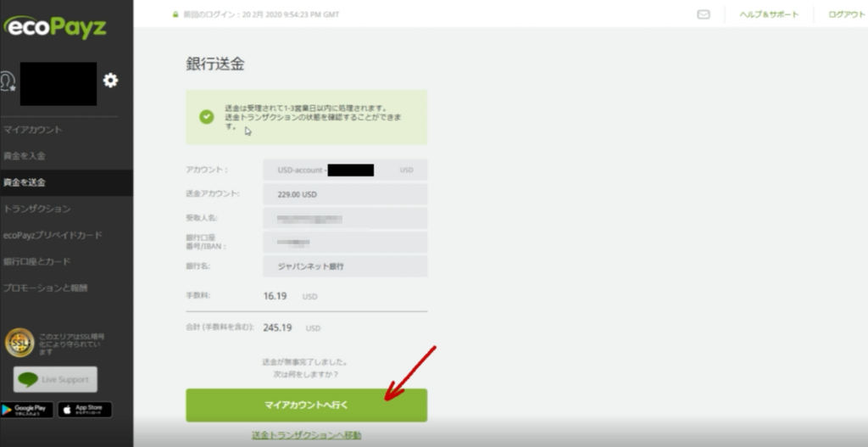The width and height of the screenshot is (868, 447).
Task: Click the green マイアカウントへ行く button
Action: tap(306, 405)
